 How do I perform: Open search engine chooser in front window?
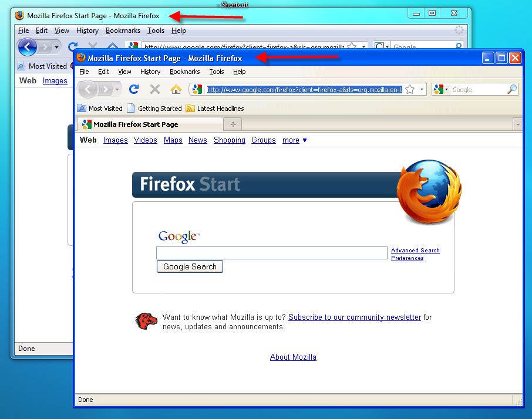(x=440, y=89)
